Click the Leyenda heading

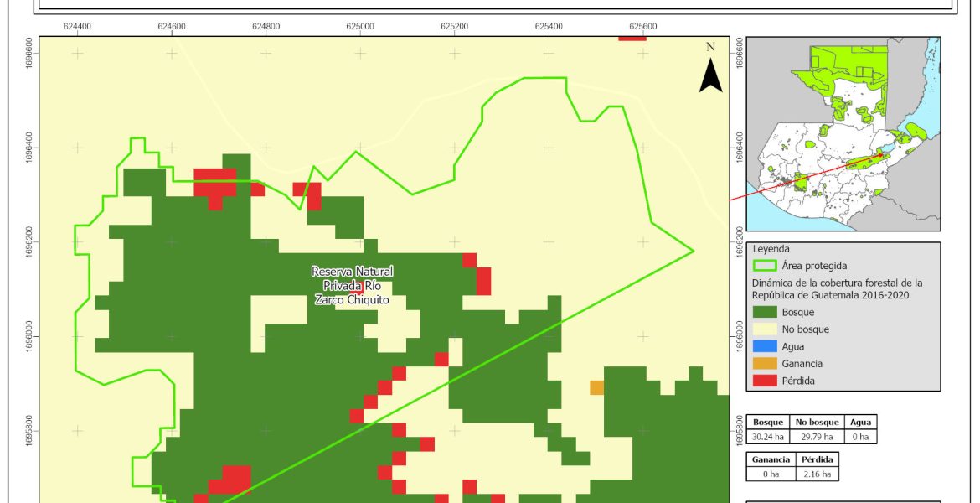point(771,249)
